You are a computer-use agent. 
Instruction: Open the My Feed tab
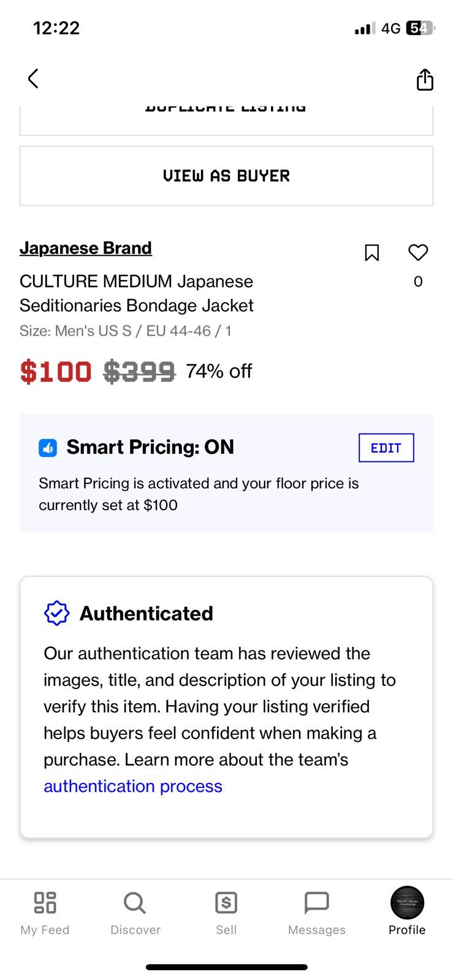45,913
